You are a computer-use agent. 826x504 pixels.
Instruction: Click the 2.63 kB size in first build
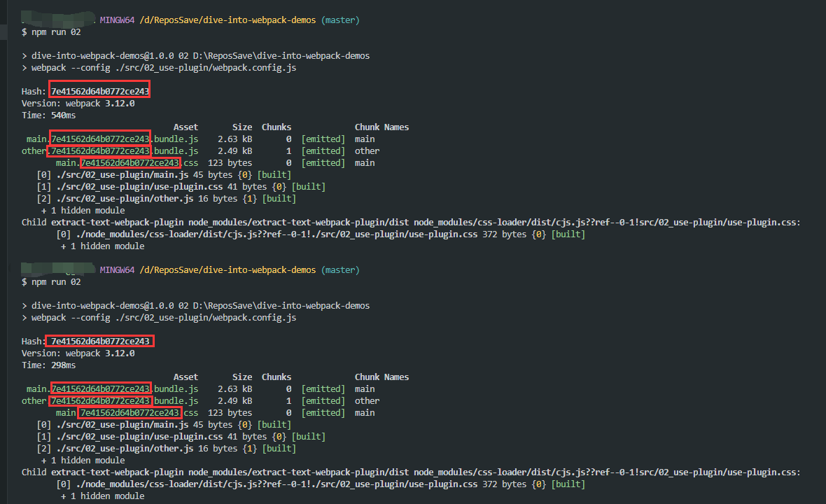[234, 139]
